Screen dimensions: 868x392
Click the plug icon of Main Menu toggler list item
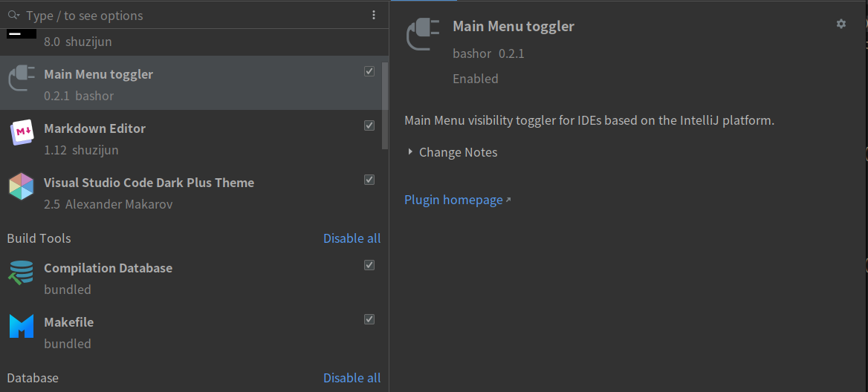pos(22,78)
